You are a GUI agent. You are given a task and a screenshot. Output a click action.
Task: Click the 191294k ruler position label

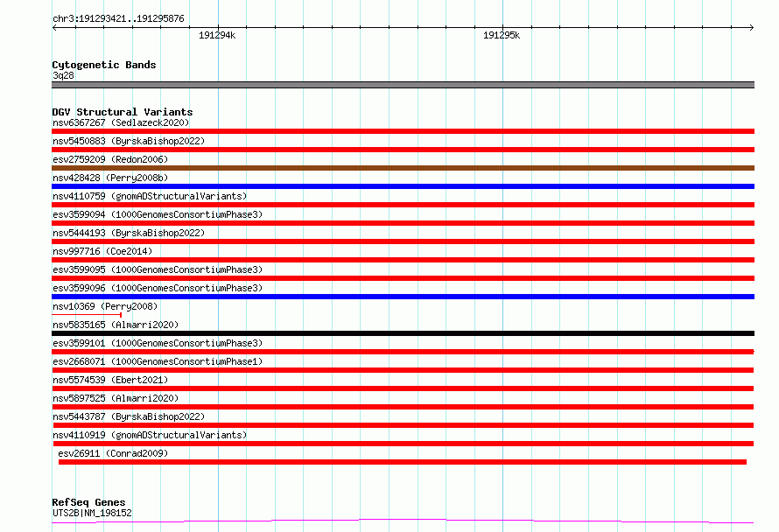[217, 35]
